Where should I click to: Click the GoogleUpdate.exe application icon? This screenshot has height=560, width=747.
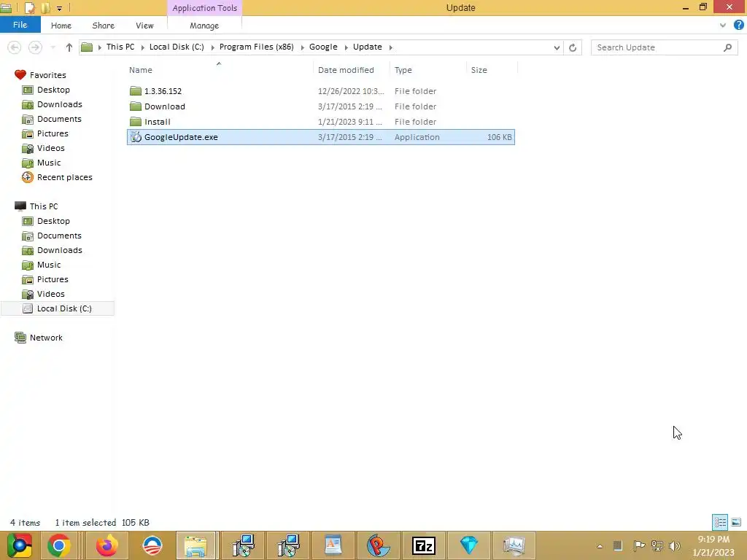(x=136, y=137)
